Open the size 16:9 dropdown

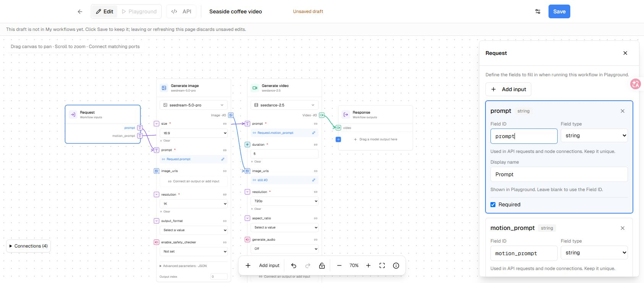point(194,133)
